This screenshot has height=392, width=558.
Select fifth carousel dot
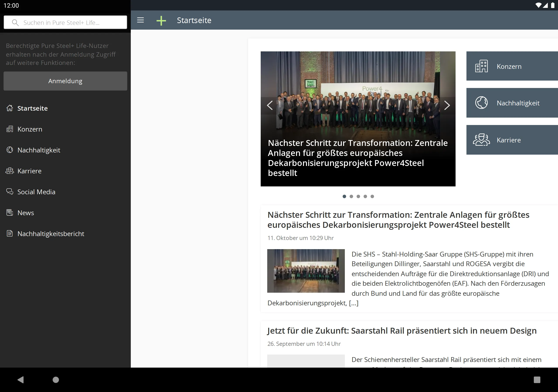coord(372,196)
